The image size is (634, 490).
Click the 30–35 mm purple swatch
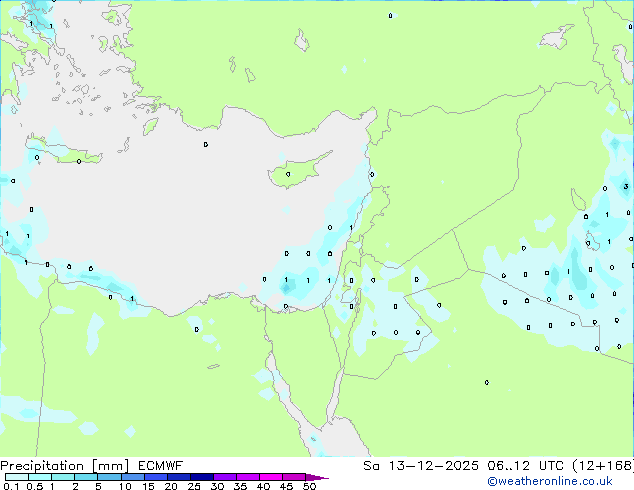point(224,477)
